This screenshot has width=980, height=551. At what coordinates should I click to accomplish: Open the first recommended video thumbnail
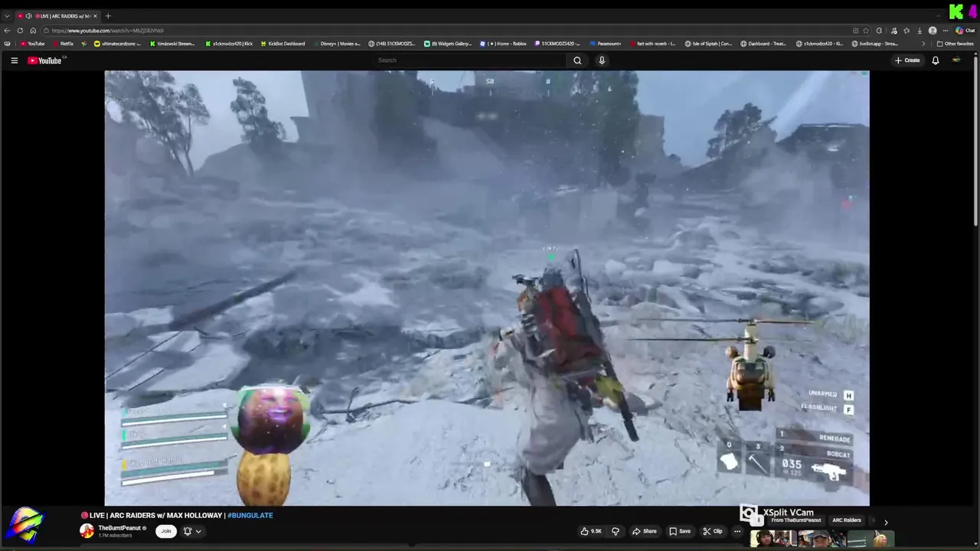(772, 540)
